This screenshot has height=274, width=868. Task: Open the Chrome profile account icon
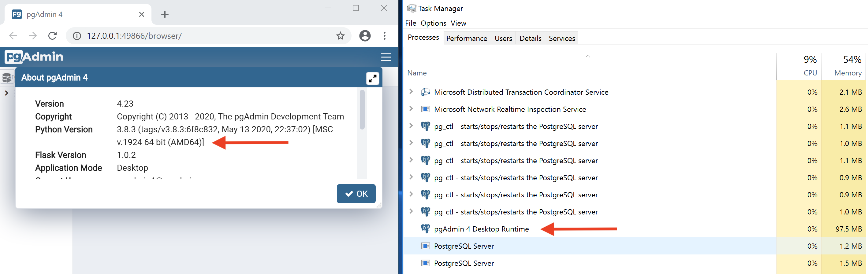click(x=365, y=36)
